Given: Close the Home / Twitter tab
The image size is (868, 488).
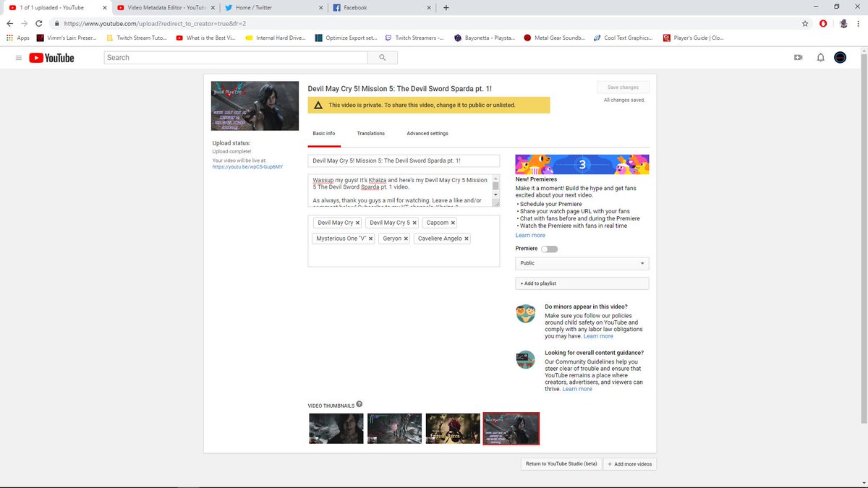Looking at the screenshot, I should 320,8.
